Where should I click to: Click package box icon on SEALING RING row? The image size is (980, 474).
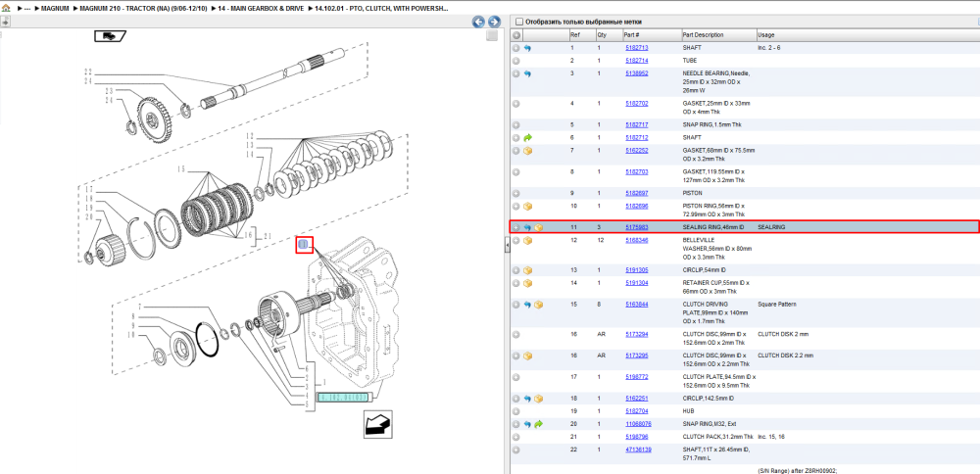pyautogui.click(x=538, y=227)
